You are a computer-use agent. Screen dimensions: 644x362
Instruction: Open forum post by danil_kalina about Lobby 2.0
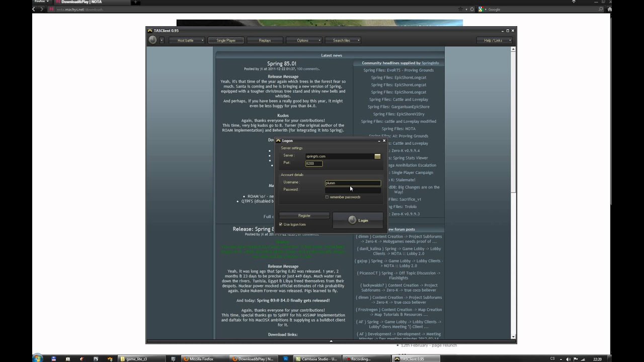click(398, 251)
